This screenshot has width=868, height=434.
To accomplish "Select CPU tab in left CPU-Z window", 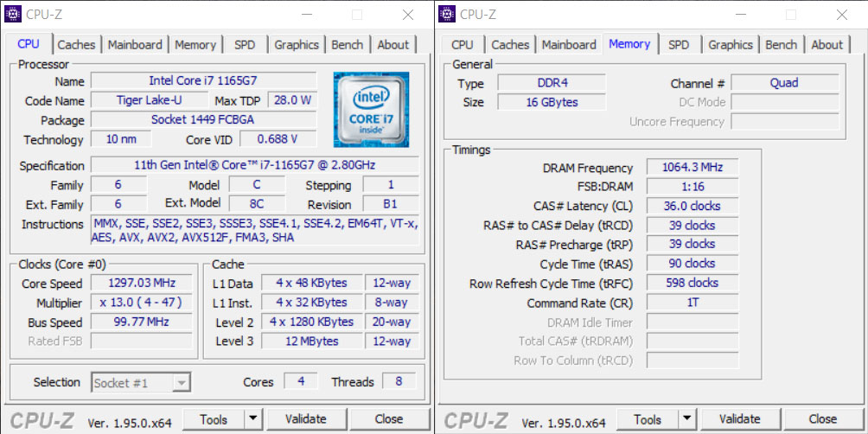I will (x=29, y=44).
